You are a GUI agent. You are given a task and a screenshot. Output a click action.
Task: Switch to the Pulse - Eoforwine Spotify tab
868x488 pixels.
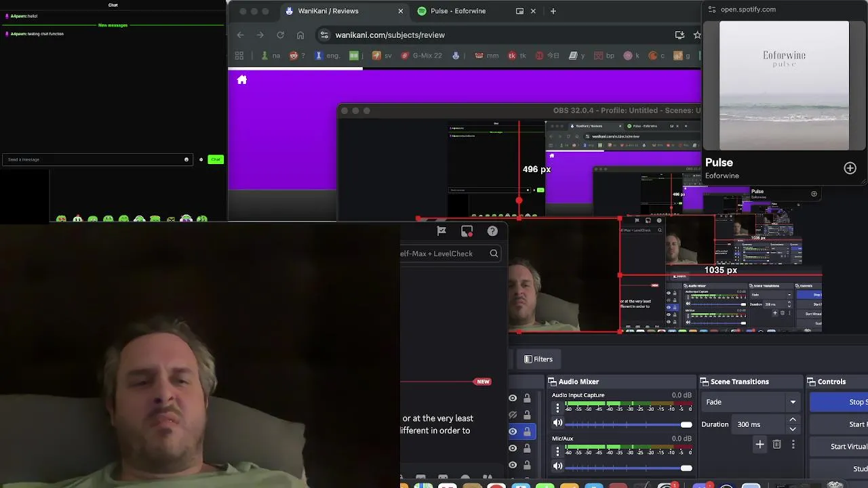[x=458, y=11]
